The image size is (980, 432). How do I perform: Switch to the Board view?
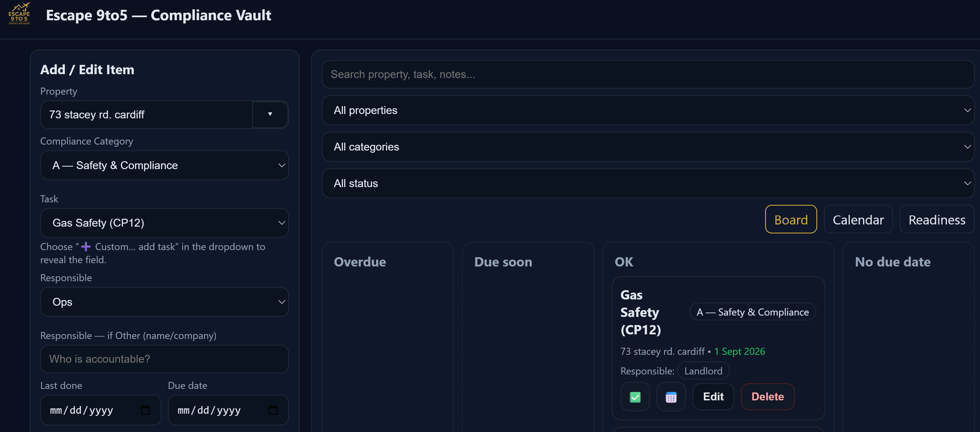[791, 220]
